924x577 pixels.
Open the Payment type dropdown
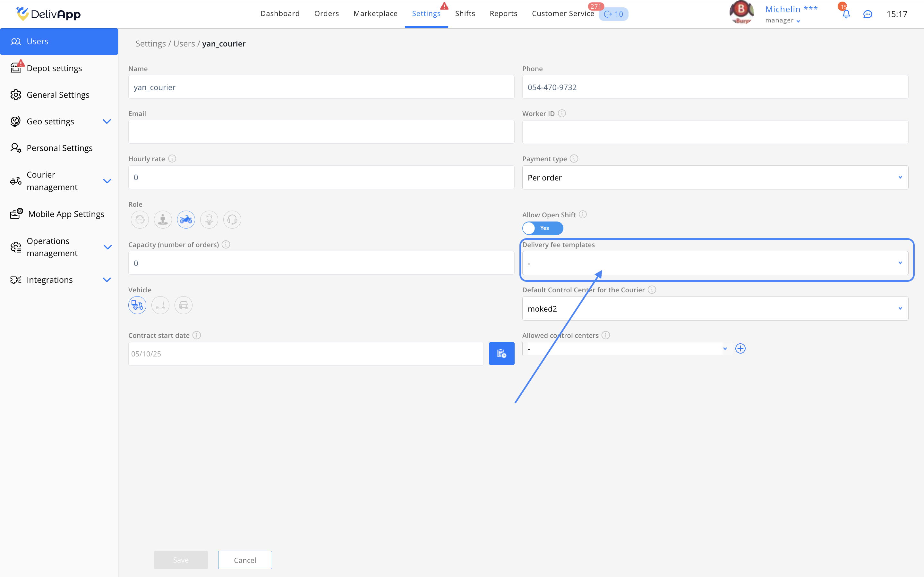point(715,178)
